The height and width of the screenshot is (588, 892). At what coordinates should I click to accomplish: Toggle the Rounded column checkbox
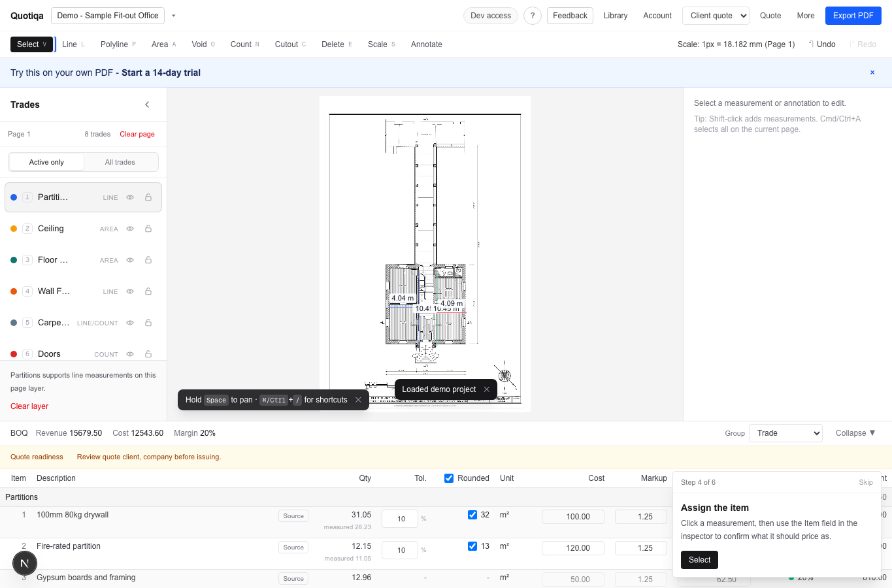coord(449,478)
